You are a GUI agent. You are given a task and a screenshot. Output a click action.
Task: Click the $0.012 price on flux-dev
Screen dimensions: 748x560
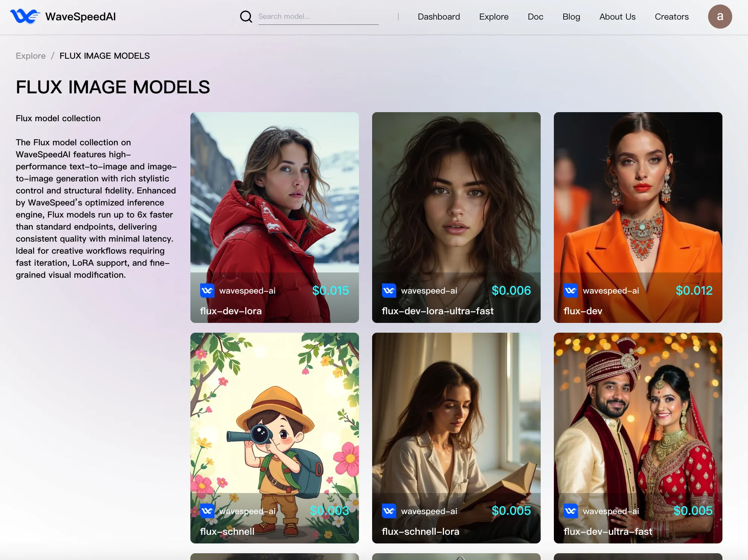pos(694,291)
